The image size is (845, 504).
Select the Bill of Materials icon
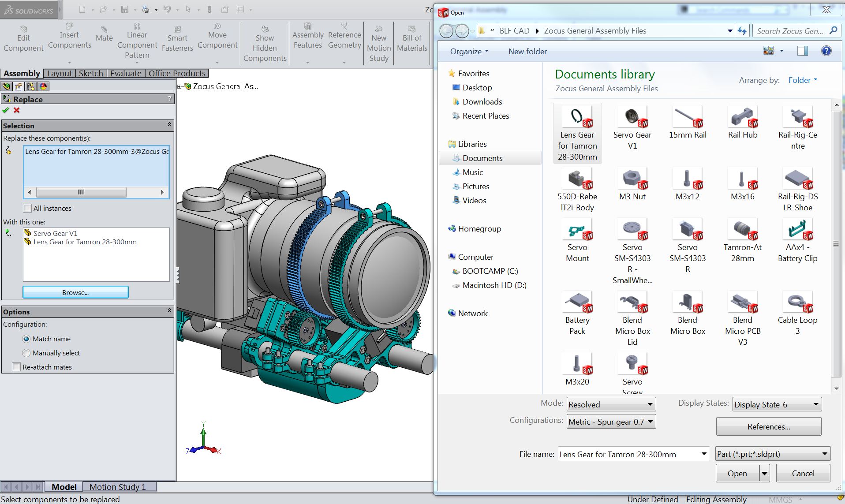[x=412, y=30]
